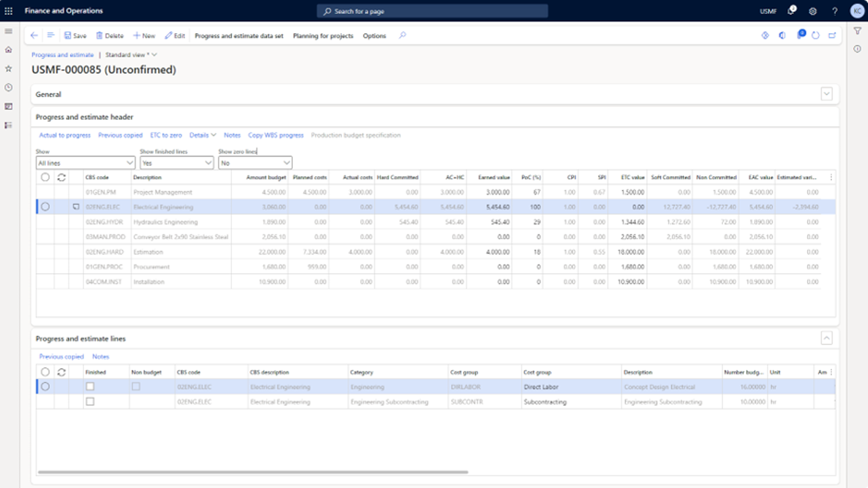Screen dimensions: 868x488
Task: Open the filter pane funnel icon
Action: tap(857, 31)
